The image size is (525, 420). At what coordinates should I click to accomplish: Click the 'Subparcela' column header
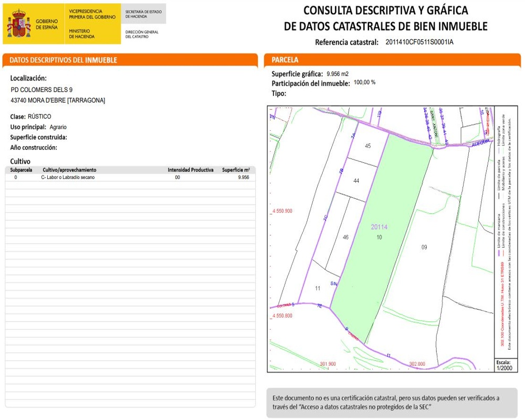tap(21, 170)
